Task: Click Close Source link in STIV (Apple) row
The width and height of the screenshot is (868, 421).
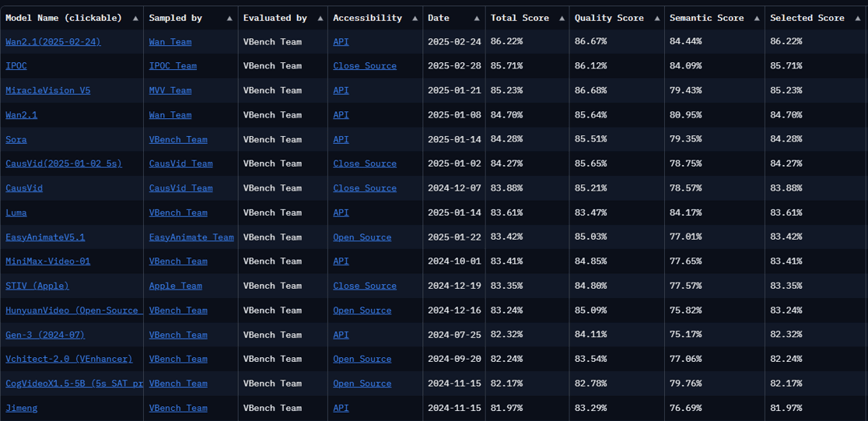Action: [365, 286]
